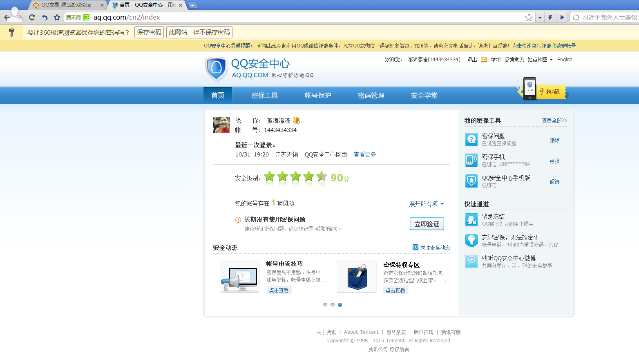Viewport: 639px width, 364px height.
Task: Click About Tencent footer link
Action: (361, 332)
